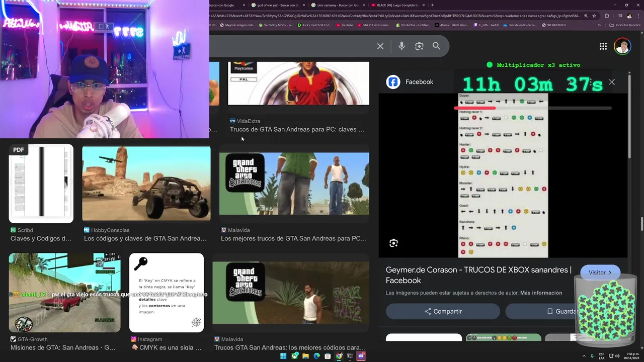Open the HobbyConsolas desert buggy thumbnail
The width and height of the screenshot is (644, 362).
146,184
